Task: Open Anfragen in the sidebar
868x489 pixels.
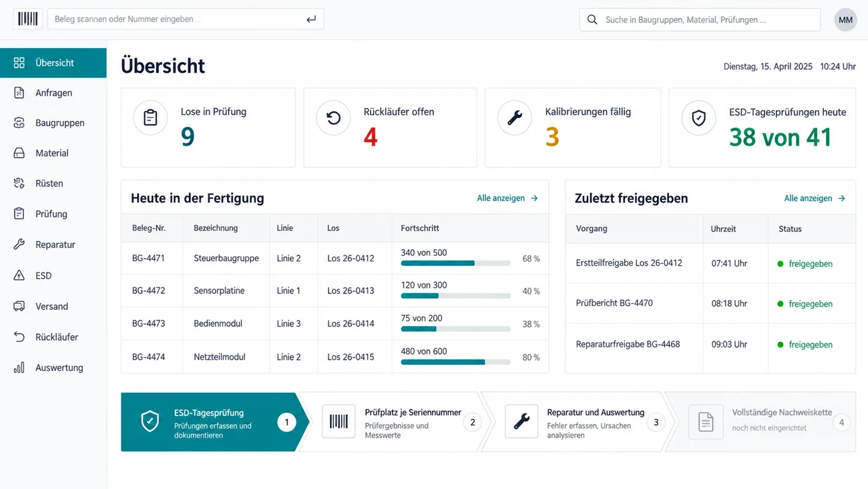Action: click(x=53, y=93)
